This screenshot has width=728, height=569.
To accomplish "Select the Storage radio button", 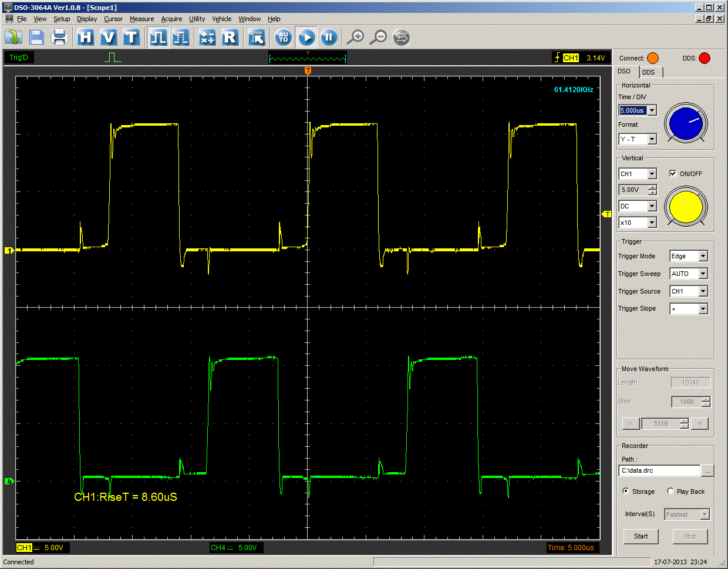I will pos(626,491).
